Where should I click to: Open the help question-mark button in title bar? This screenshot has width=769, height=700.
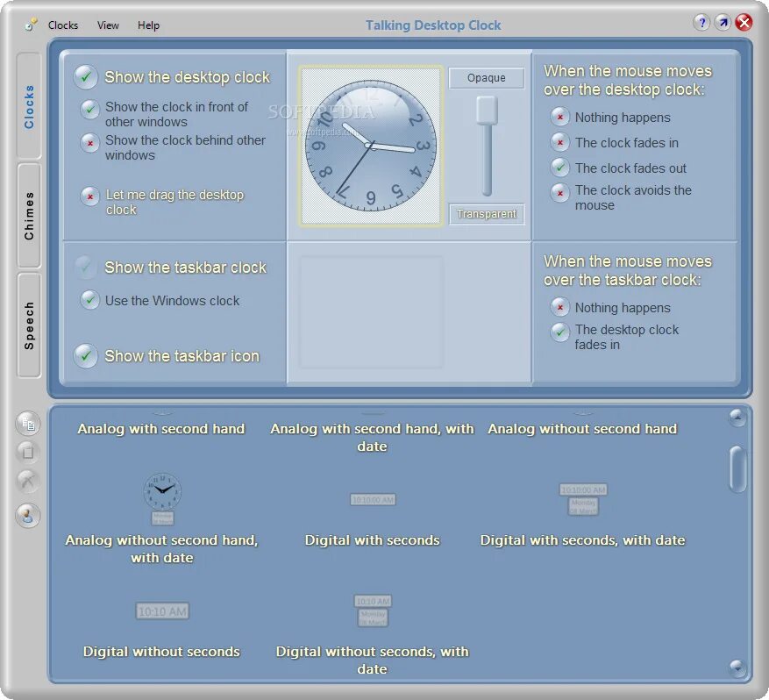tap(701, 22)
